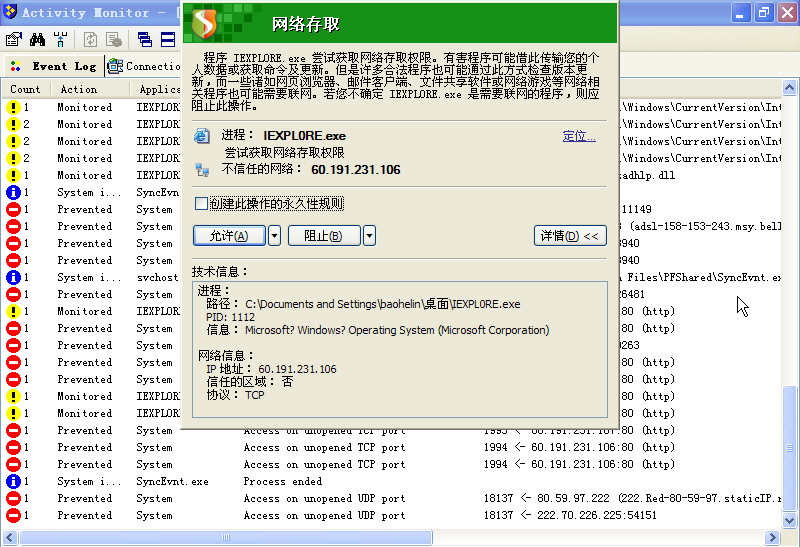Image resolution: width=800 pixels, height=547 pixels.
Task: Click the 定位... locate link
Action: 579,136
